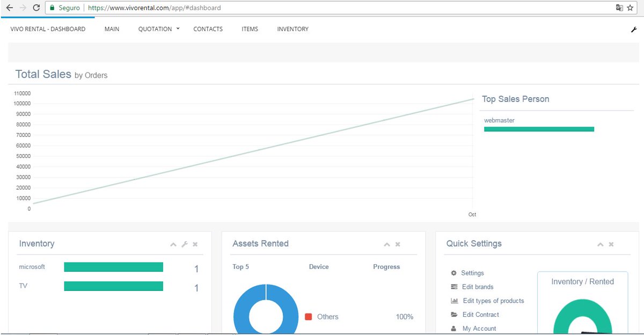This screenshot has width=644, height=335.
Task: Open the CONTACTS menu item
Action: (208, 29)
